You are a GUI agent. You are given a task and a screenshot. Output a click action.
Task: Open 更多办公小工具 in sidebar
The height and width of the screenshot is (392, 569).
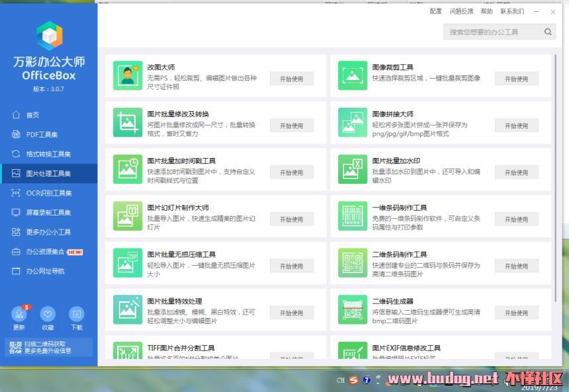[x=48, y=232]
